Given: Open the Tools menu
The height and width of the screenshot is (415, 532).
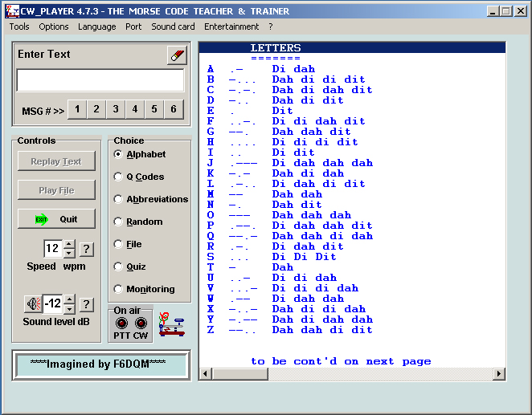Looking at the screenshot, I should pyautogui.click(x=19, y=26).
